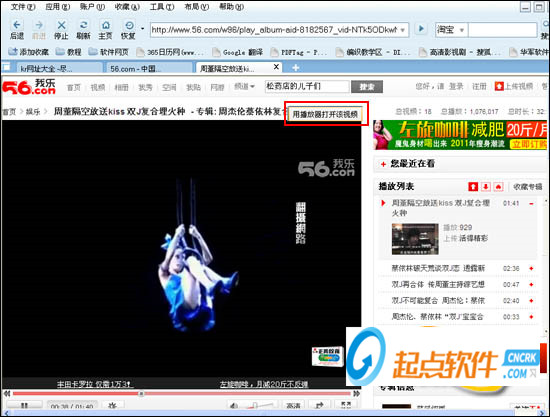Image resolution: width=550 pixels, height=417 pixels.
Task: Open the Google 翻译 bookmark
Action: click(238, 52)
